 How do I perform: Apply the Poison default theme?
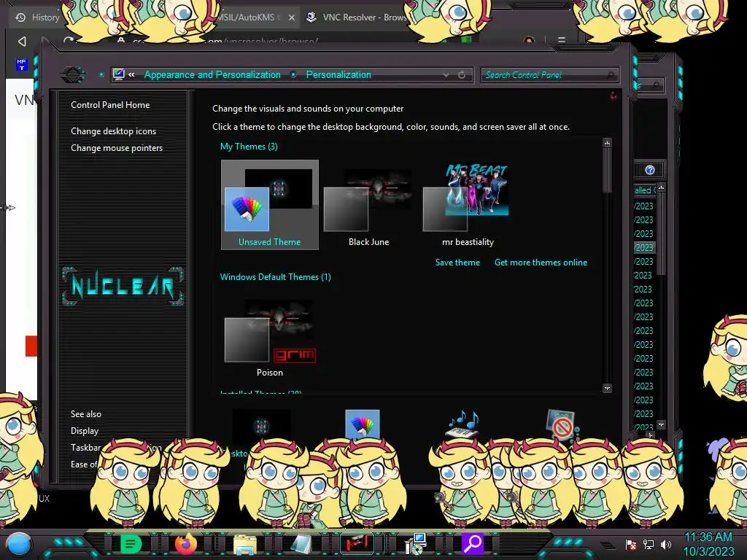pos(270,337)
